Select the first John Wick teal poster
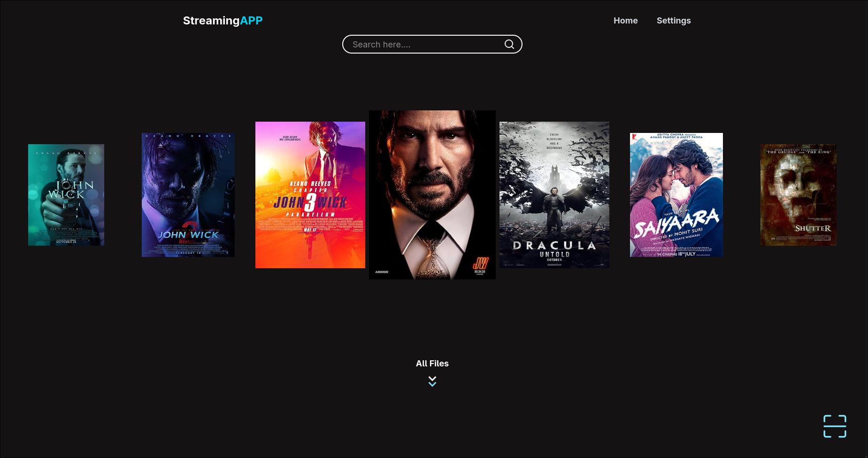This screenshot has width=868, height=458. click(66, 194)
